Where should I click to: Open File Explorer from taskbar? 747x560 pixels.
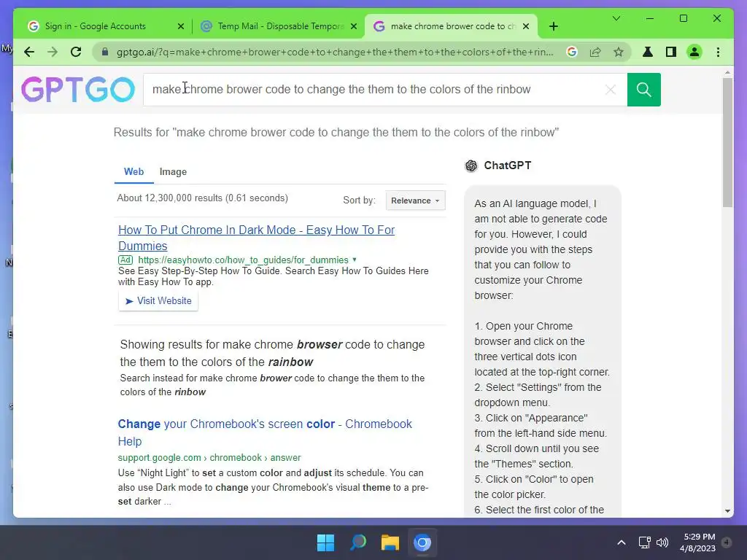(x=390, y=542)
